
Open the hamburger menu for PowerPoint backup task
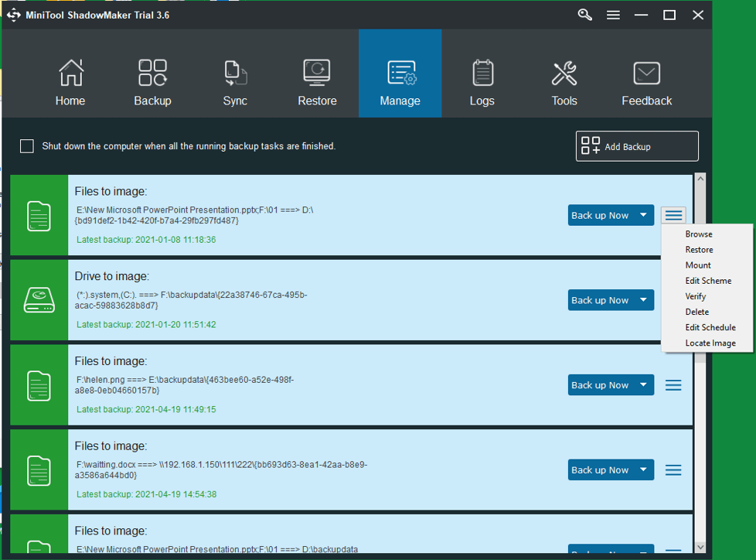[x=673, y=215]
